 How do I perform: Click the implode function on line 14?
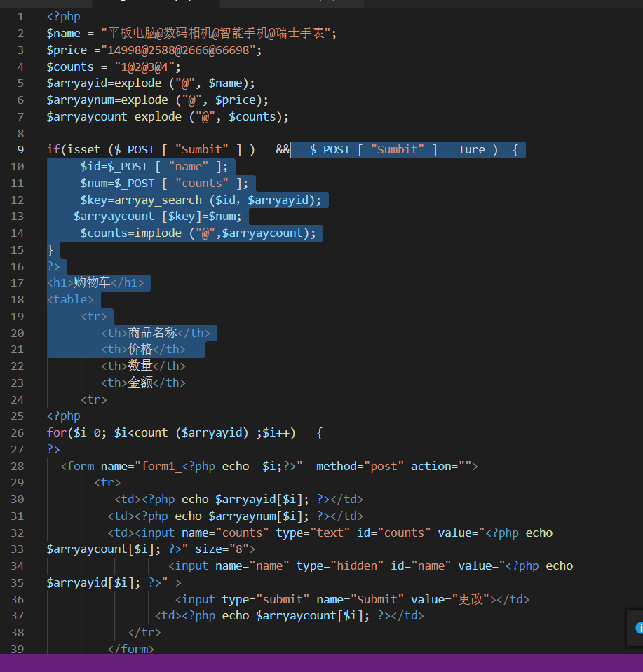158,233
